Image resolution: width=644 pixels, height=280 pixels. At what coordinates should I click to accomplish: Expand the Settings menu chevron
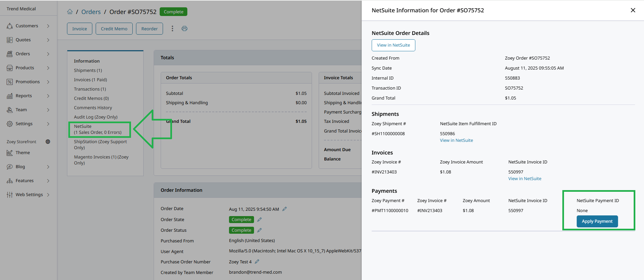tap(48, 124)
